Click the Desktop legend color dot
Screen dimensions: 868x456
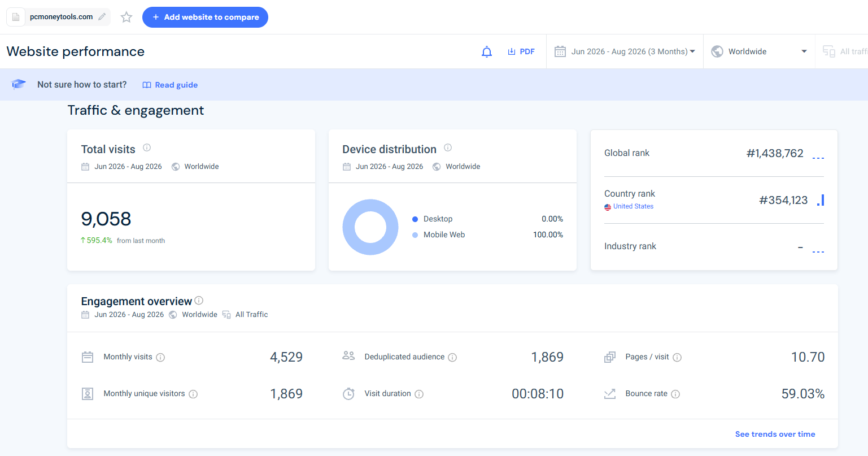point(415,219)
